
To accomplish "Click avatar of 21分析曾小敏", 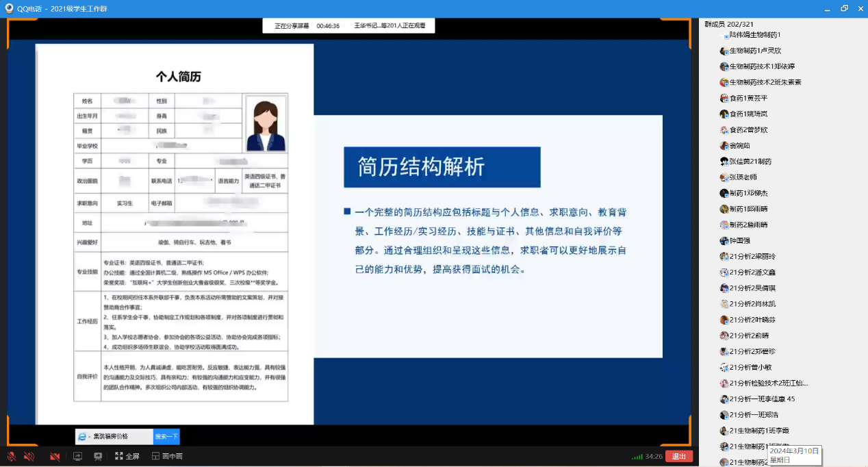I will coord(724,368).
